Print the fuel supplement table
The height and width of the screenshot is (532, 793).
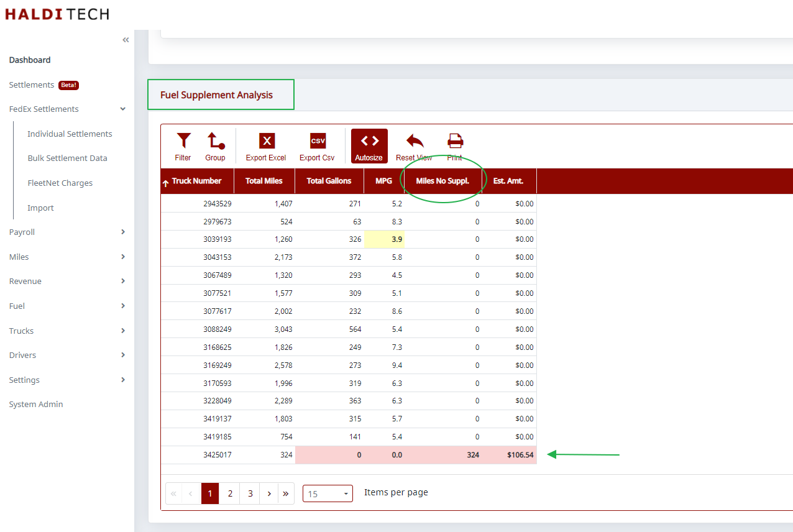(x=455, y=147)
